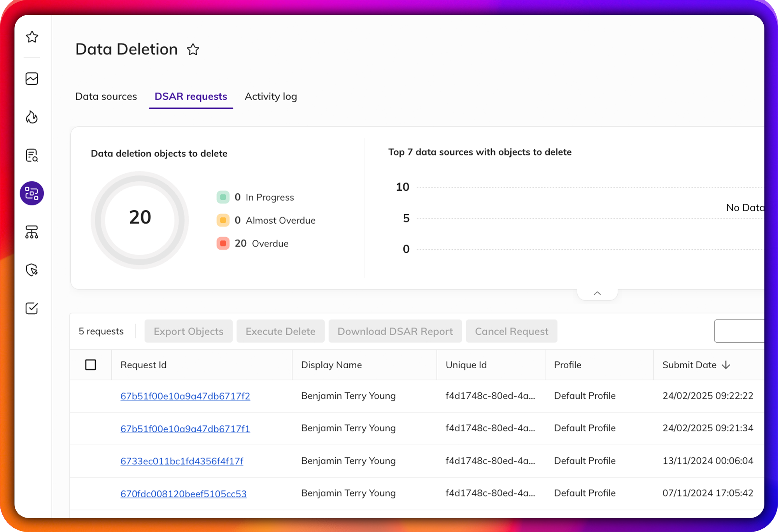
Task: Open request 670fdc008120beef5105cc53
Action: point(183,493)
